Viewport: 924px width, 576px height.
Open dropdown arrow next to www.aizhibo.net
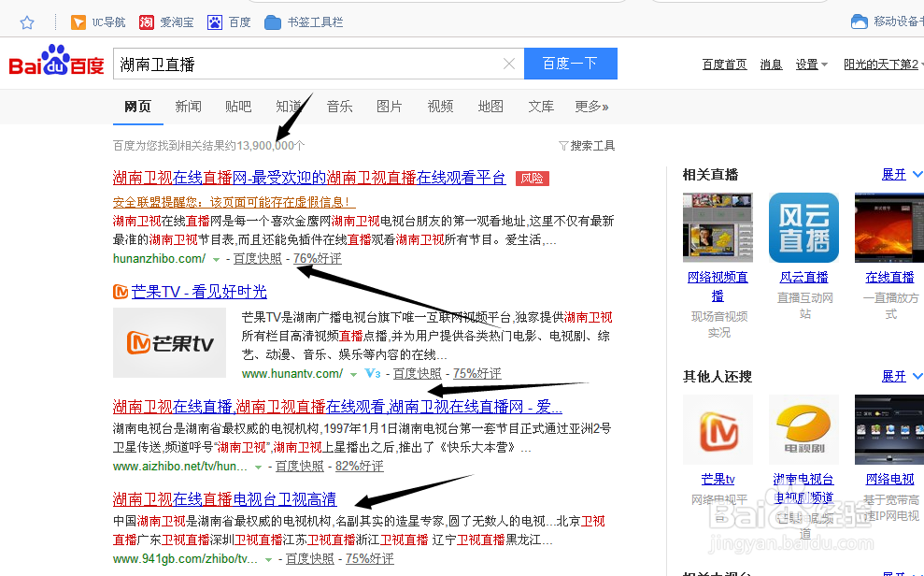pyautogui.click(x=258, y=467)
